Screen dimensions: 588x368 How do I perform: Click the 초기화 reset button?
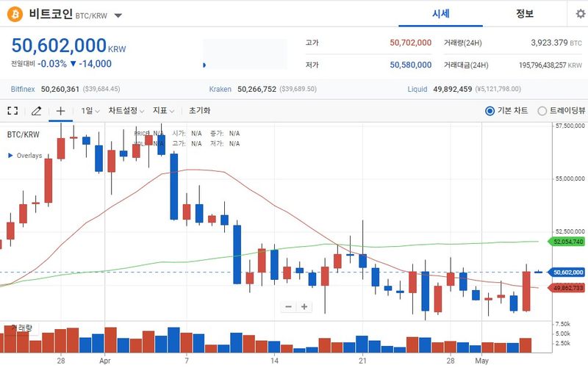(x=199, y=111)
